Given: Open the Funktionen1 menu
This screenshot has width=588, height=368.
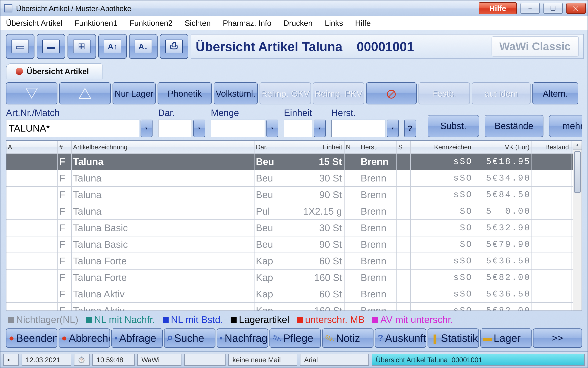Looking at the screenshot, I should click(x=96, y=23).
